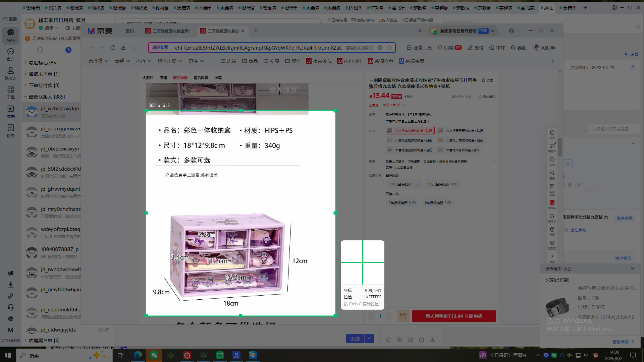644x362 pixels.
Task: Click the add-to-cart icon beside buy button
Action: (403, 316)
